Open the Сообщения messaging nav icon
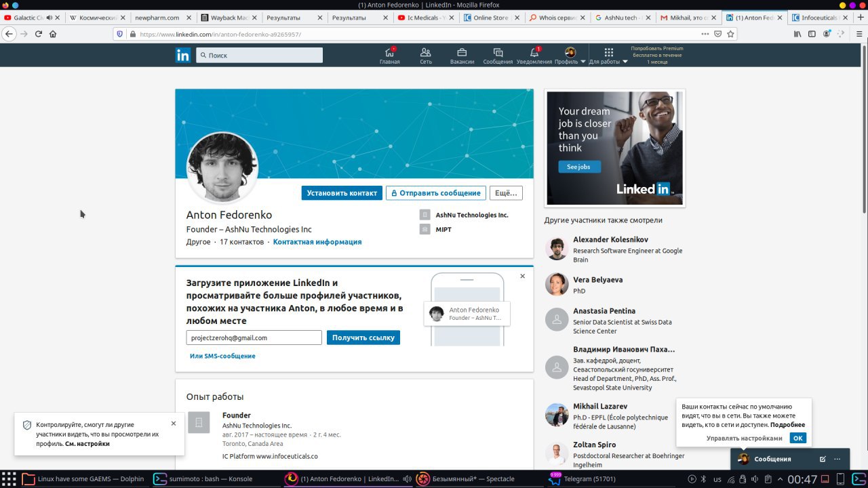 point(498,56)
